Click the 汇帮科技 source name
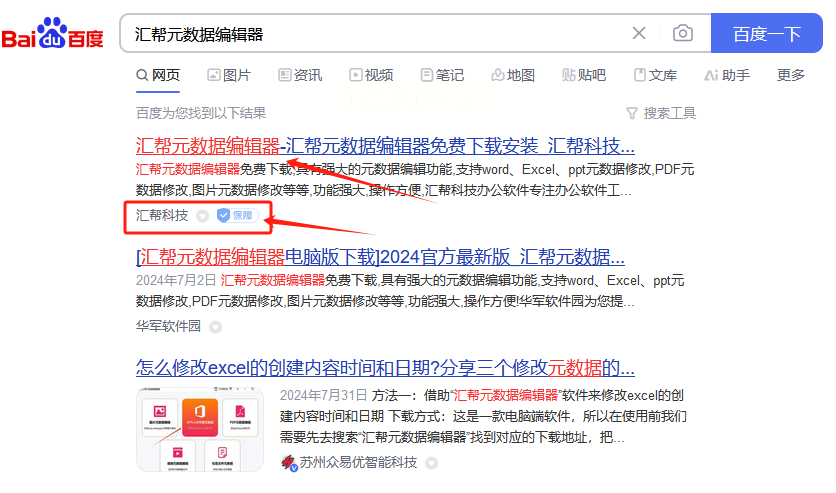Screen dimensions: 836x493 [x=162, y=215]
